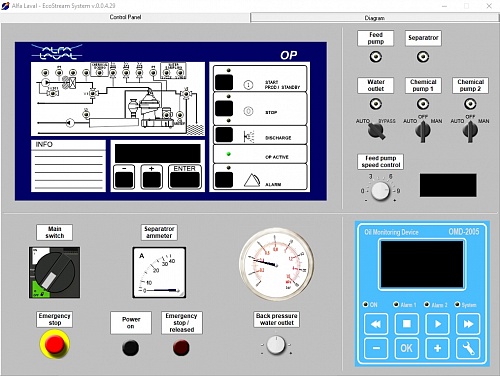Click the play arrow on Oil Monitoring Device
The height and width of the screenshot is (376, 500).
tap(437, 324)
